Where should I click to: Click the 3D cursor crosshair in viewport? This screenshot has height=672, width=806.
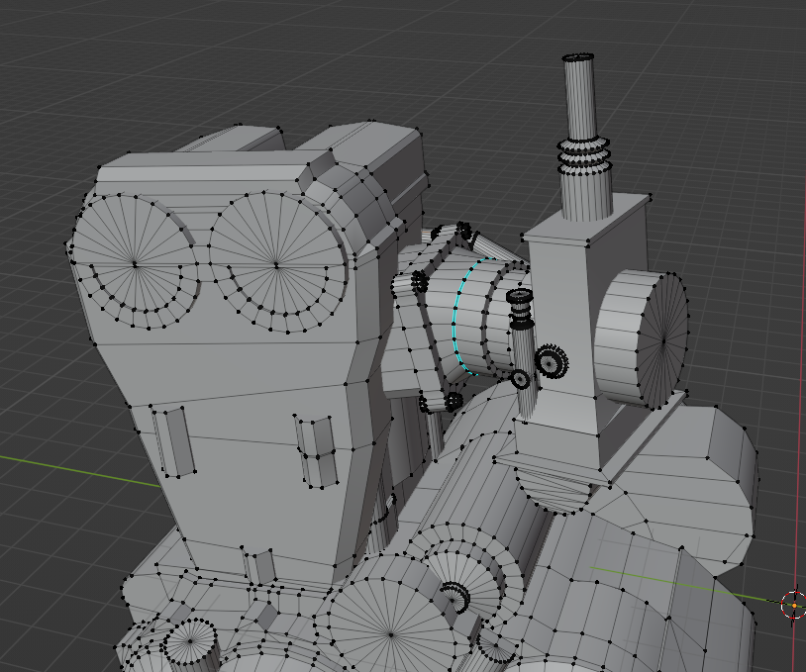click(794, 606)
